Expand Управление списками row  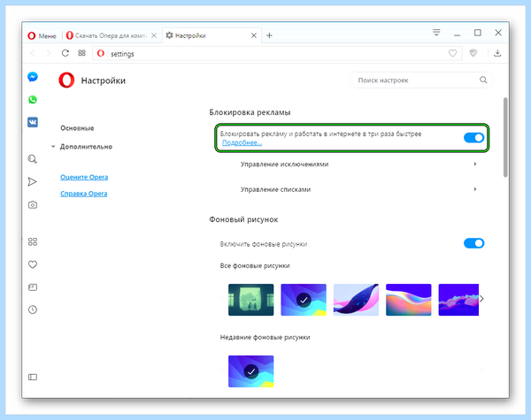pyautogui.click(x=358, y=189)
